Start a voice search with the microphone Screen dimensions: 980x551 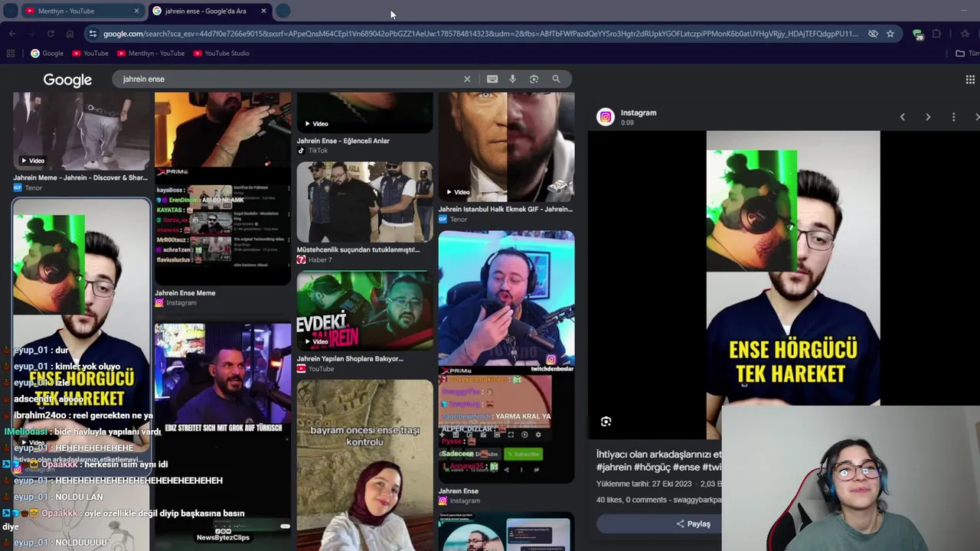click(x=513, y=79)
